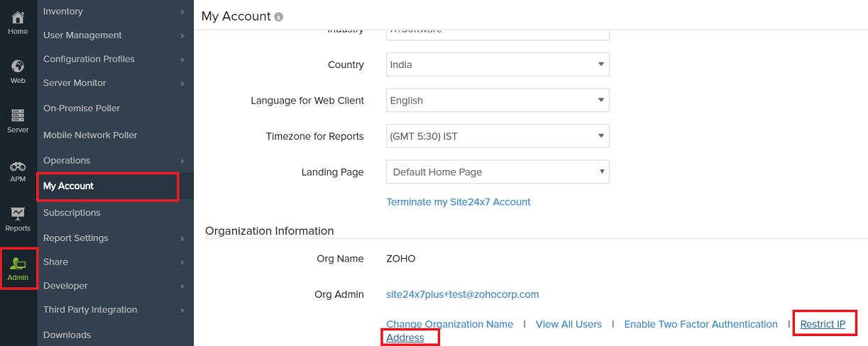This screenshot has width=868, height=346.
Task: Open the Web globe icon
Action: pyautogui.click(x=18, y=67)
